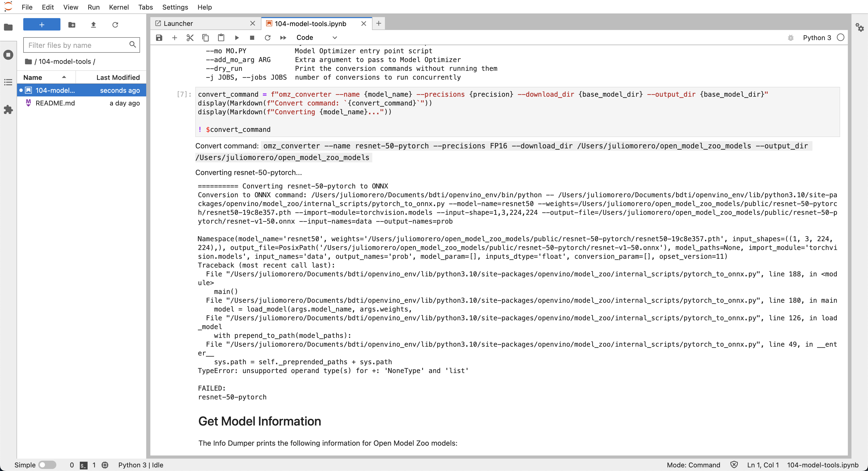Copy the selected cell
Image resolution: width=868 pixels, height=471 pixels.
click(x=205, y=37)
